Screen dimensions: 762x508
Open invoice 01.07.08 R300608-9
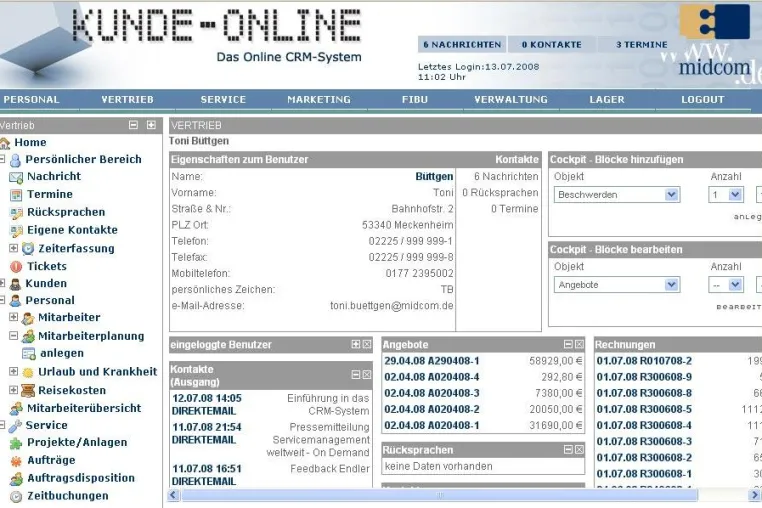coord(644,377)
